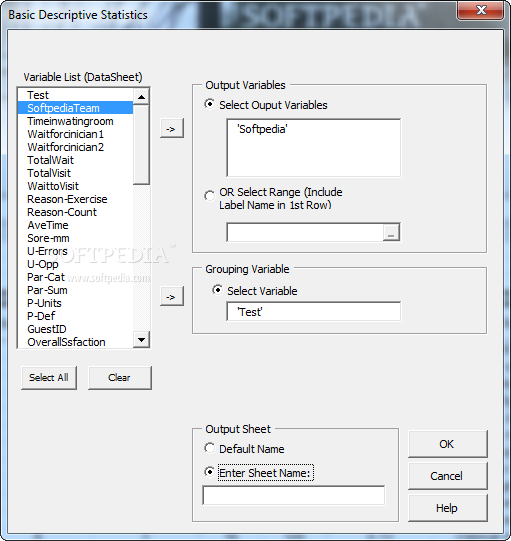
Task: Select 'AveTime' variable
Action: [x=75, y=225]
